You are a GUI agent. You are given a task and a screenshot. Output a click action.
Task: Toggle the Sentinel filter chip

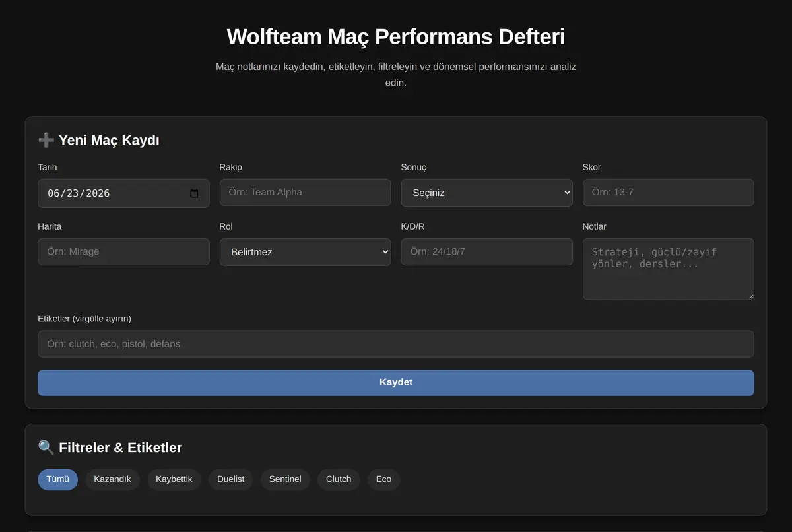click(x=285, y=479)
